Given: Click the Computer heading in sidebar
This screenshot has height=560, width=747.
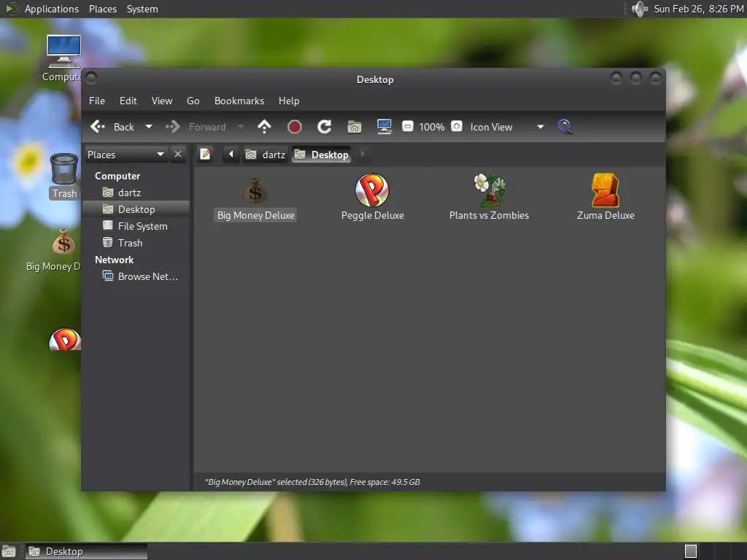Looking at the screenshot, I should (x=117, y=176).
